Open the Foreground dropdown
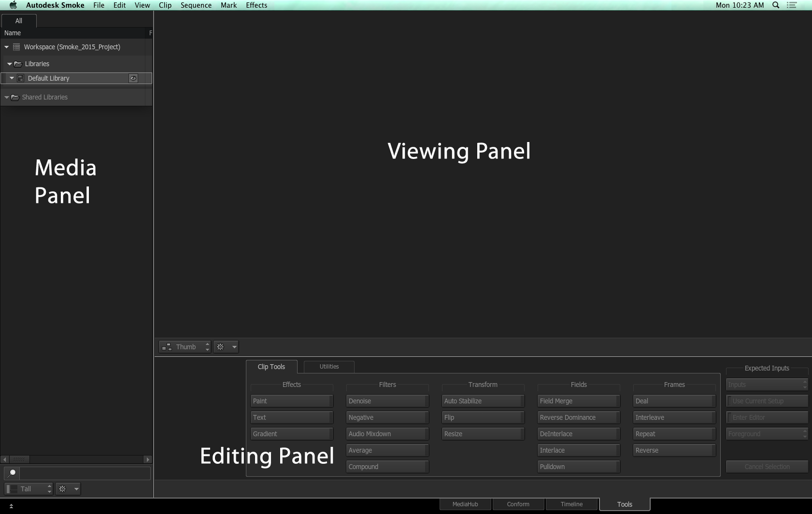 767,434
